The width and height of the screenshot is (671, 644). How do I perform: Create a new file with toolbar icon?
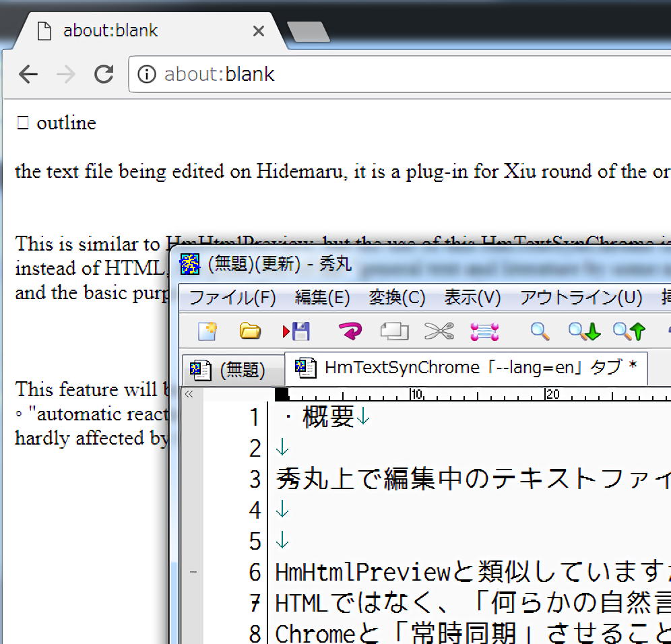(x=207, y=331)
